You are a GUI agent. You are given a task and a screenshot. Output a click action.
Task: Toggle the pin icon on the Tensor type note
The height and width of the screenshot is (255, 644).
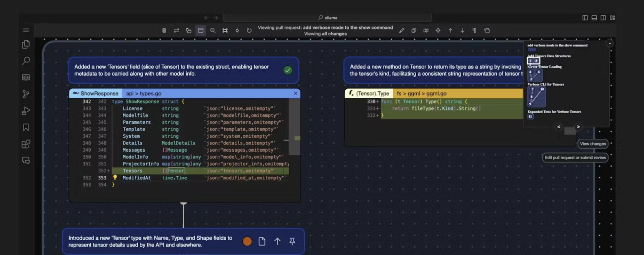[x=292, y=241]
